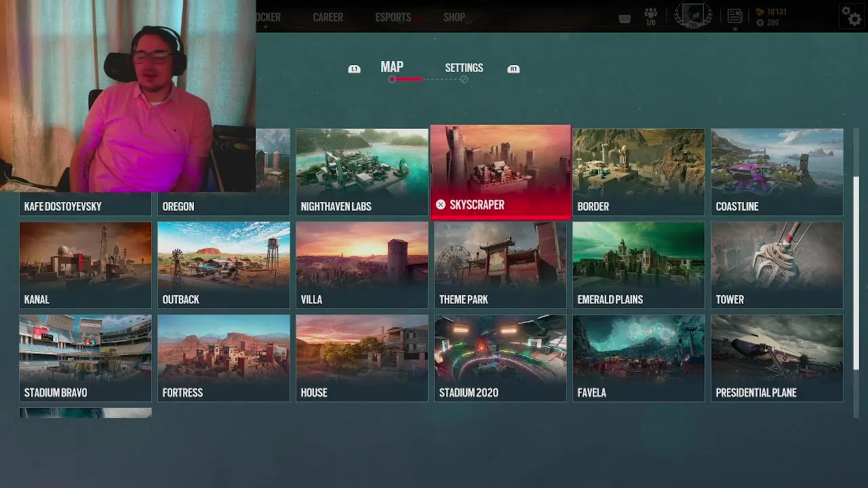
Task: Deselect Skyscraper via its X icon
Action: click(441, 205)
